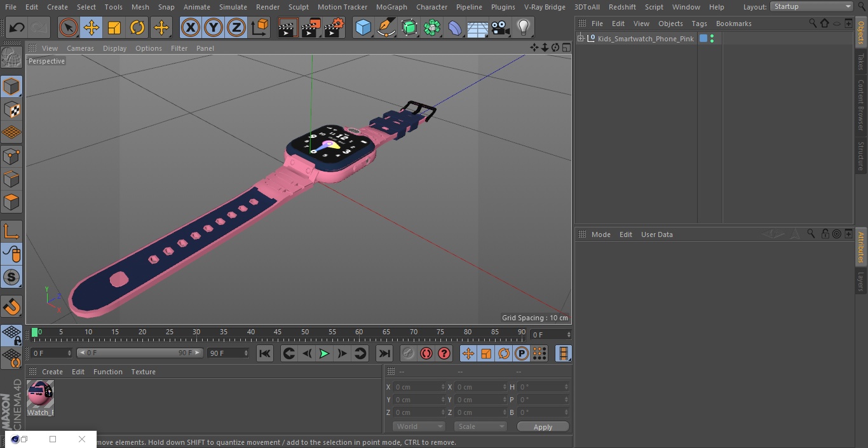Click the Watch material thumbnail

click(40, 395)
